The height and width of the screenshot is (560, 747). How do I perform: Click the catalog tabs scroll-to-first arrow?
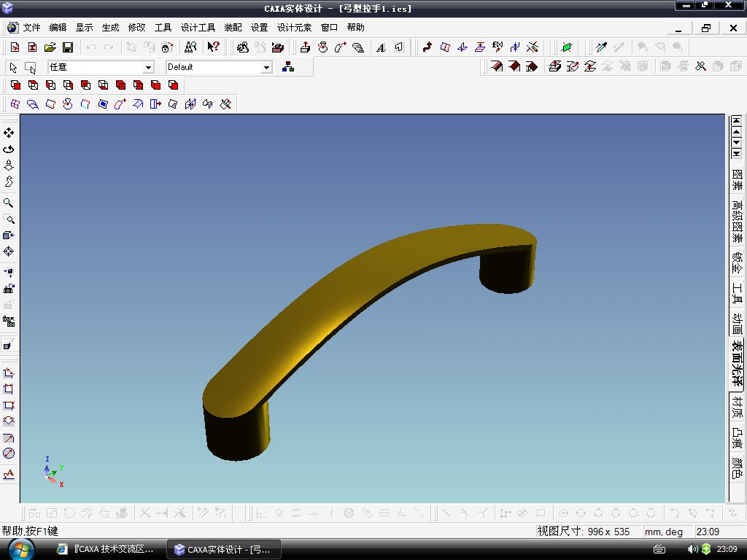point(737,121)
